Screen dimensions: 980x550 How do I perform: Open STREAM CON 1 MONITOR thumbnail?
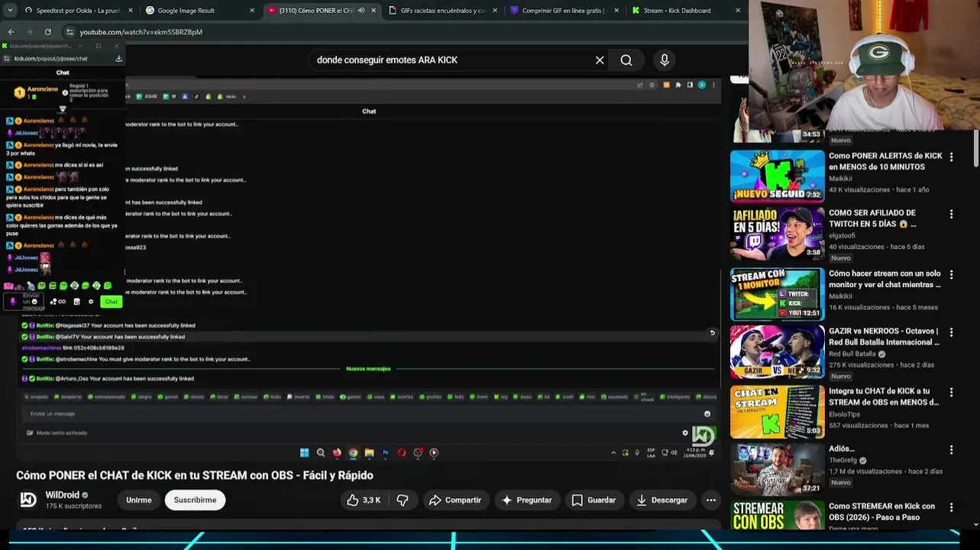[x=777, y=293]
